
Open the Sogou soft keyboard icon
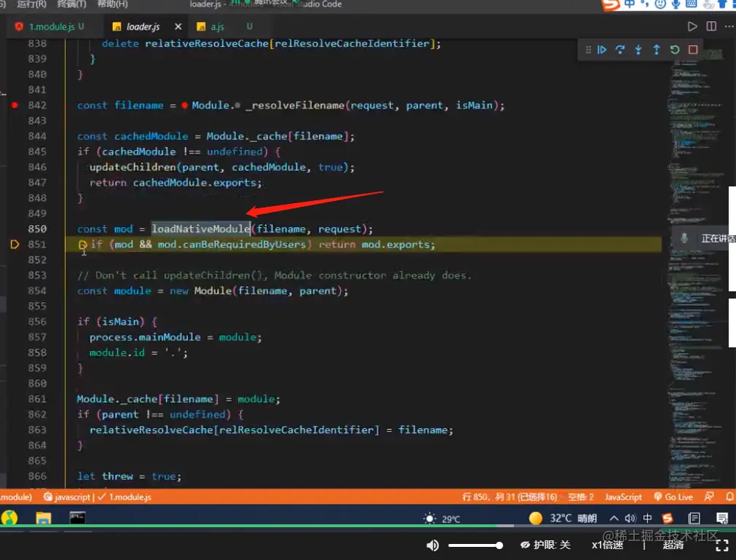tap(692, 4)
